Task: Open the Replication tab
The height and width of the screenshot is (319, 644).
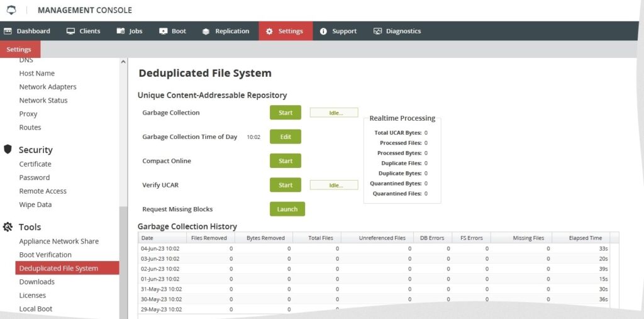Action: tap(226, 31)
